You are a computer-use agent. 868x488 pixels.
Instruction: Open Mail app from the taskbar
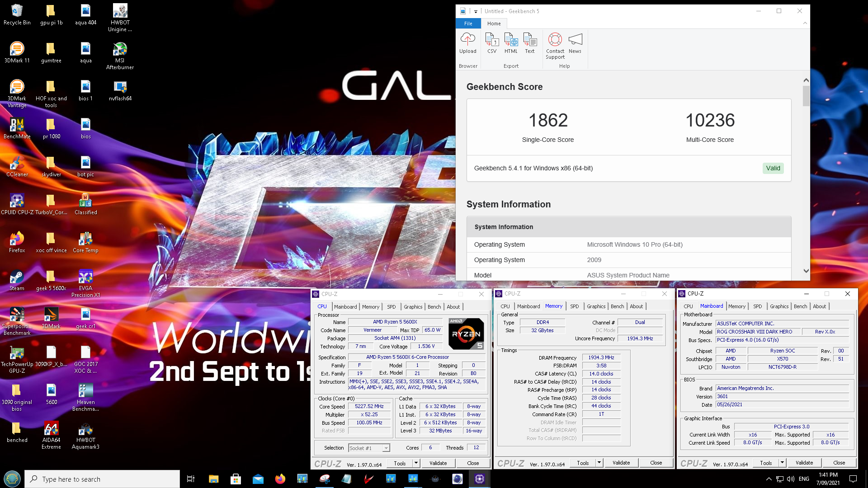[258, 479]
